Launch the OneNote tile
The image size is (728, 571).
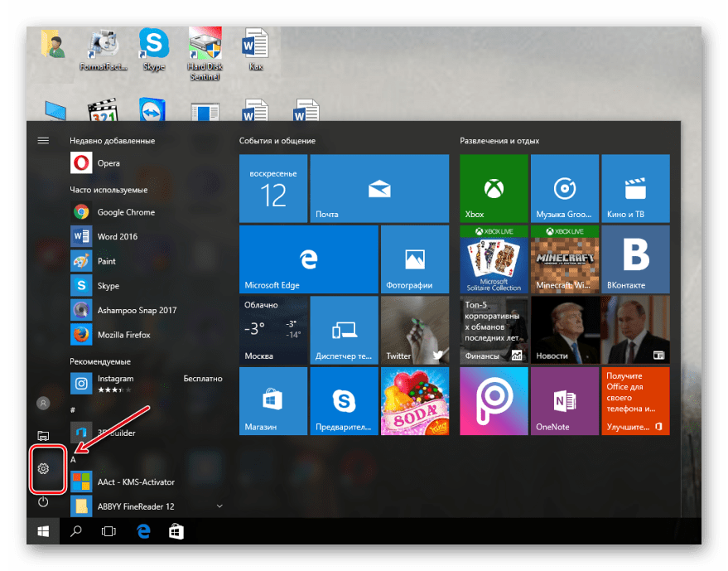pyautogui.click(x=565, y=402)
